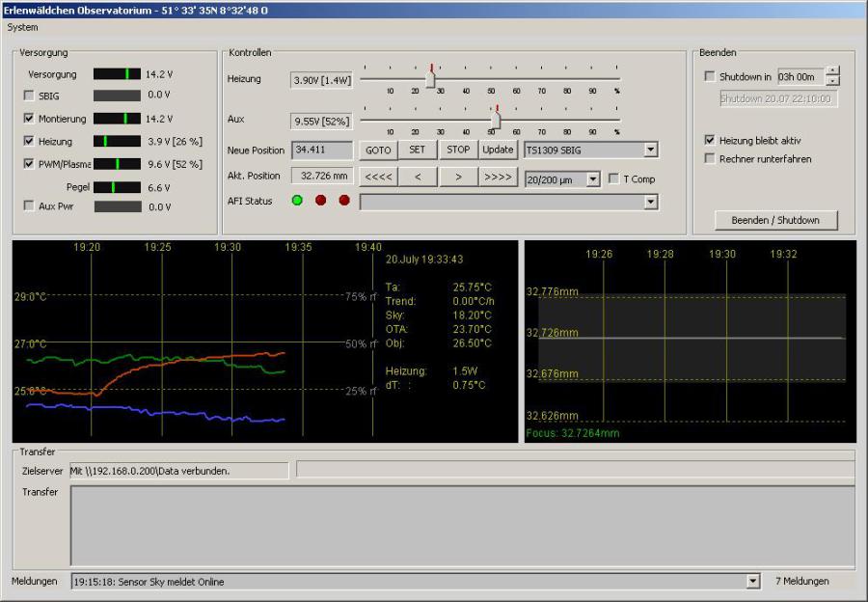Increase the shutdown timer with up arrow
Screen dimensions: 868x602
point(832,72)
